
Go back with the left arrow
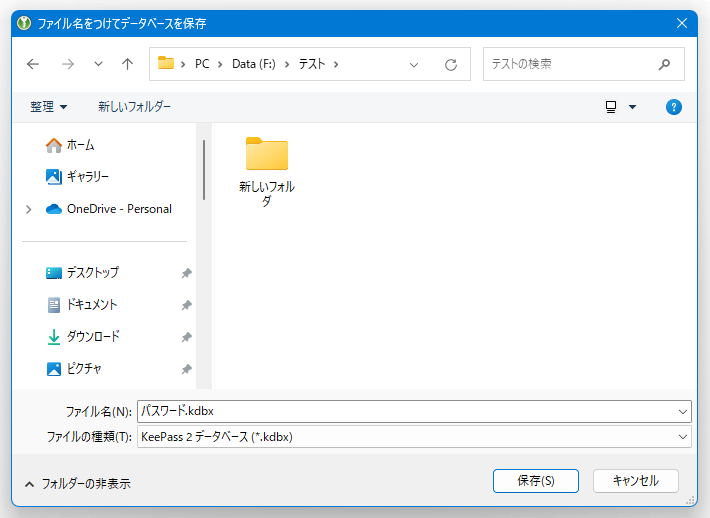(x=33, y=64)
